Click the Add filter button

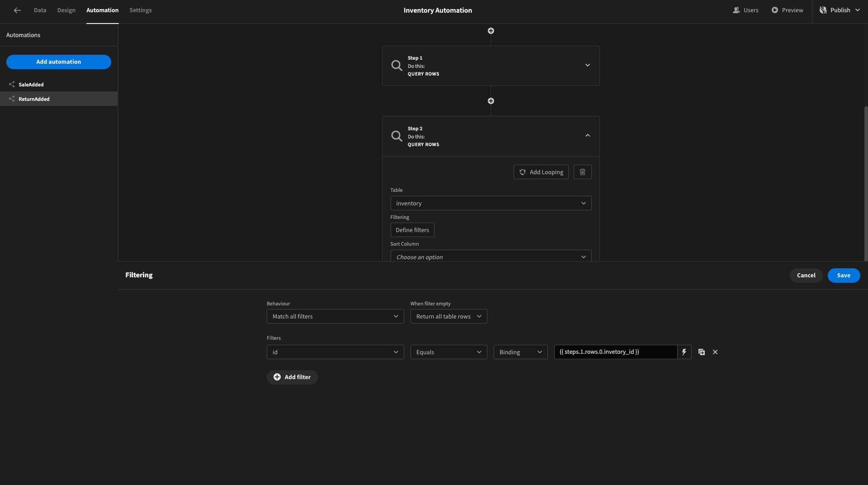click(292, 377)
